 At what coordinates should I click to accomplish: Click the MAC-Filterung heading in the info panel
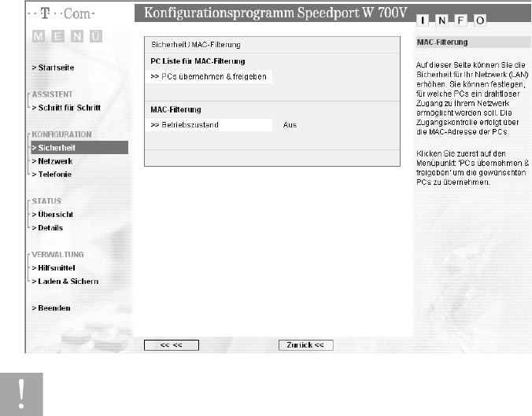point(442,42)
